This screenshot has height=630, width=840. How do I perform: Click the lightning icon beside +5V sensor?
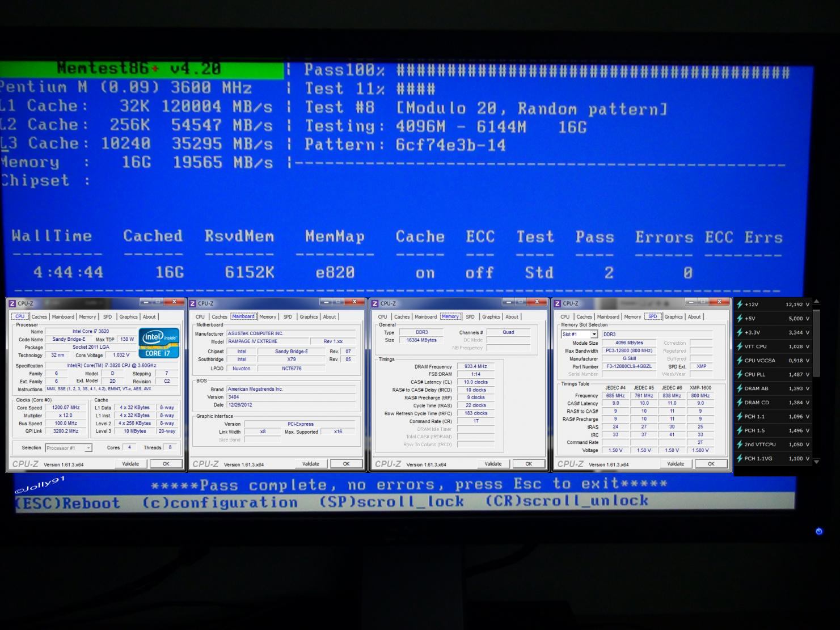coord(740,319)
